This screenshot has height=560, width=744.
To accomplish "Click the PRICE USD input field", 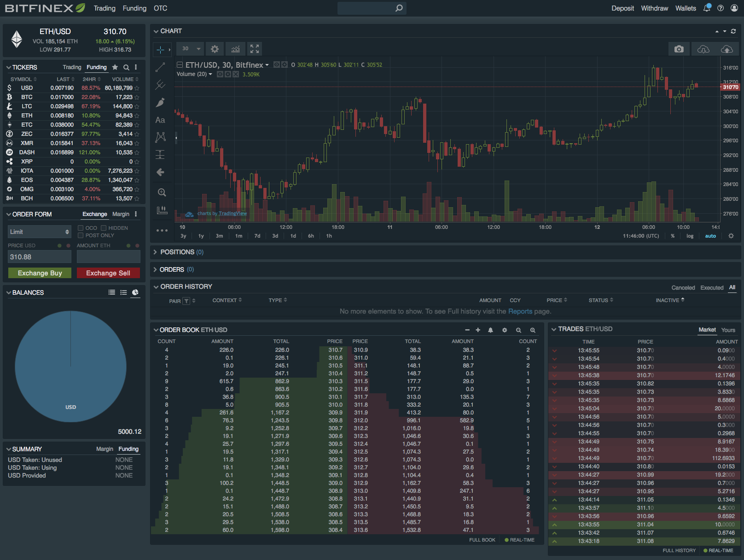I will pyautogui.click(x=40, y=257).
